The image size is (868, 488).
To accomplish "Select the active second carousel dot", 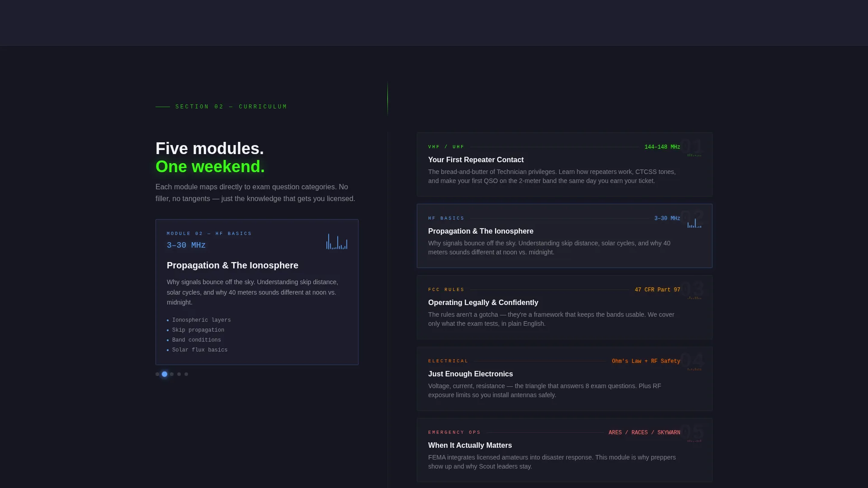I will [x=165, y=374].
